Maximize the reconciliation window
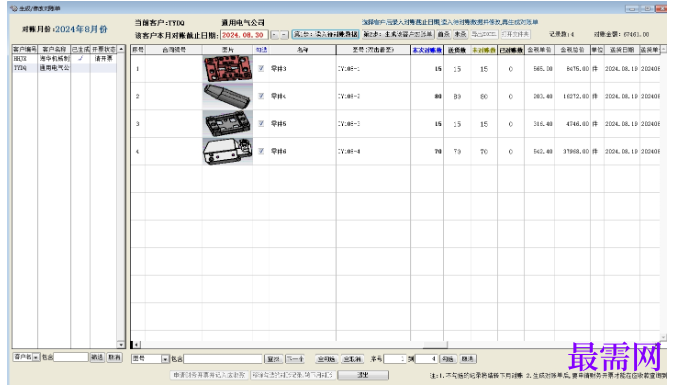Screen dimensions: 680x388 point(647,8)
